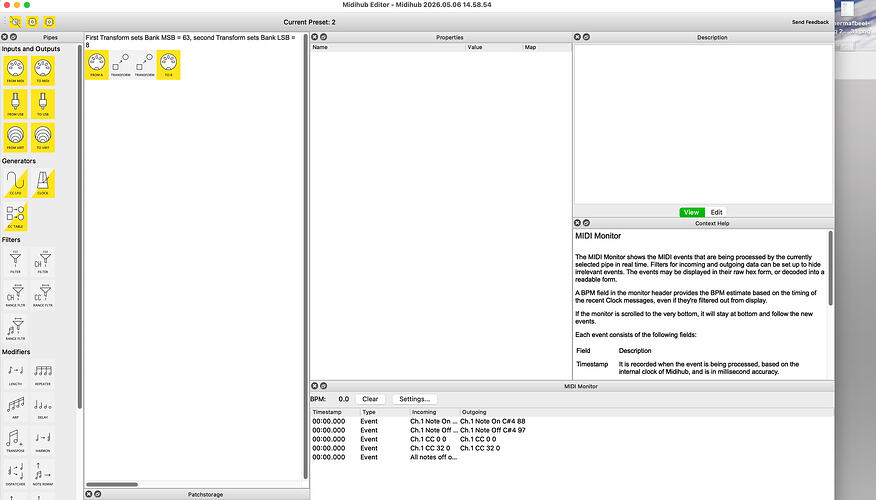Select the NOTE REMAP modifier pipe

(x=43, y=474)
